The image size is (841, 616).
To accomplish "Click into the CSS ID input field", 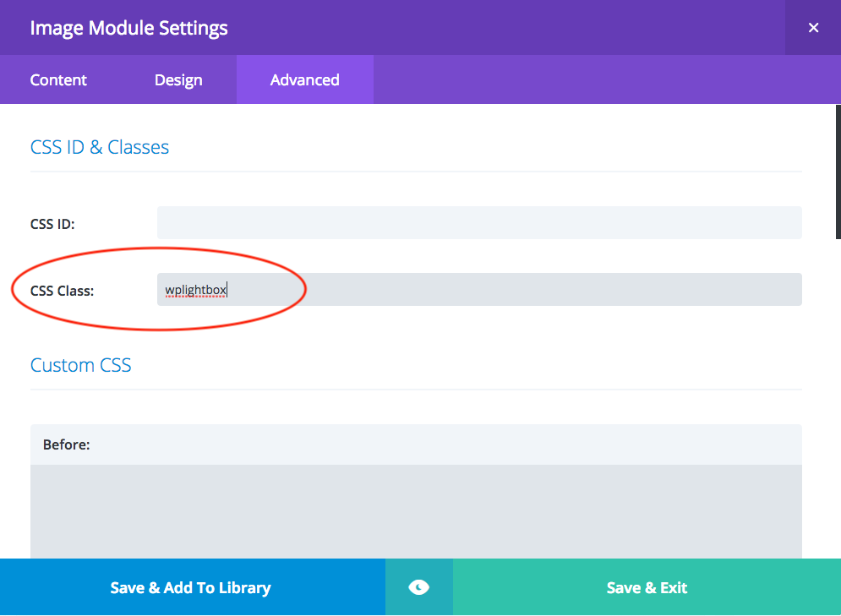I will (x=478, y=223).
